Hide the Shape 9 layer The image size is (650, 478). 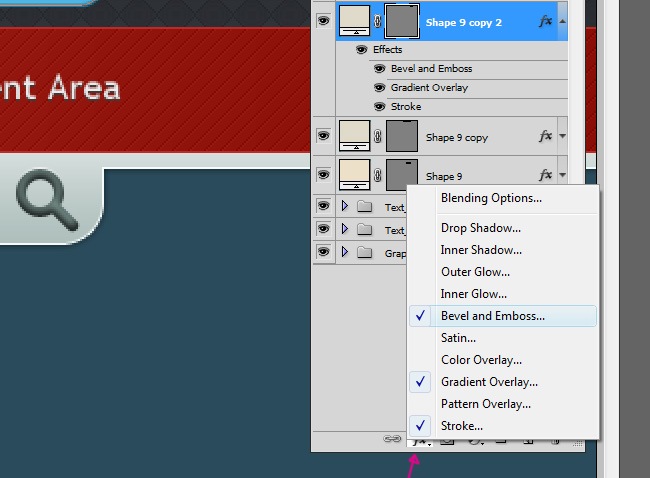tap(323, 176)
